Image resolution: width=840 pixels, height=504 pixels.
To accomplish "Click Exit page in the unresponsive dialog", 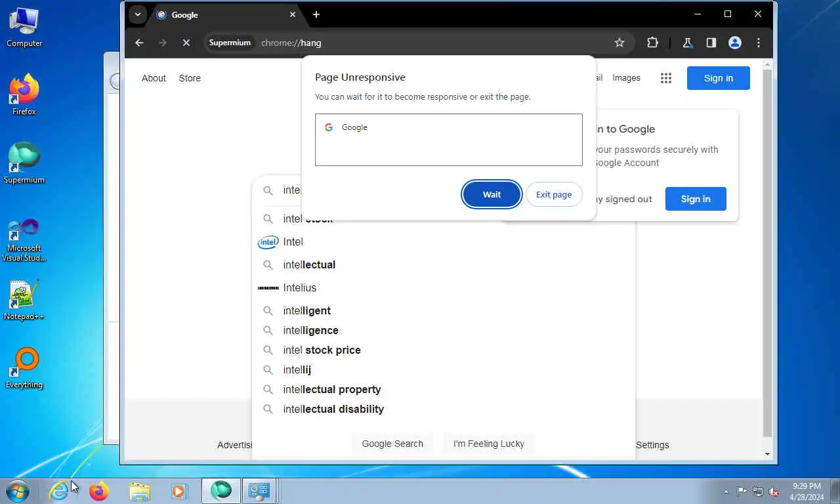I will 554,194.
